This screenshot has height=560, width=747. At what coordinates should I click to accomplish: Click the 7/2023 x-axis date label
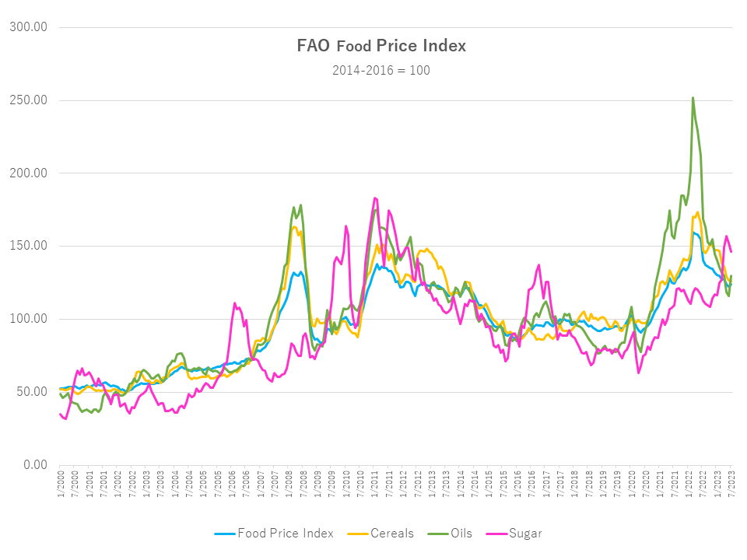[x=731, y=483]
